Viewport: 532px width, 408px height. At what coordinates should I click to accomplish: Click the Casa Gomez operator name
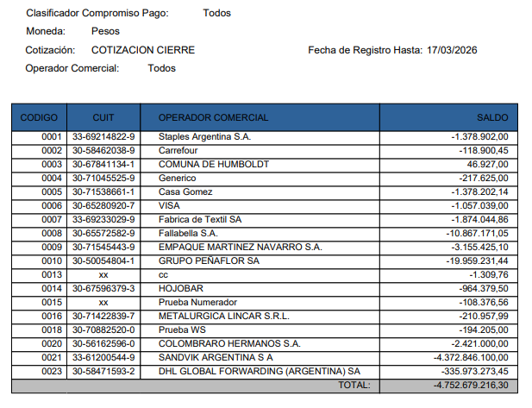tap(185, 191)
